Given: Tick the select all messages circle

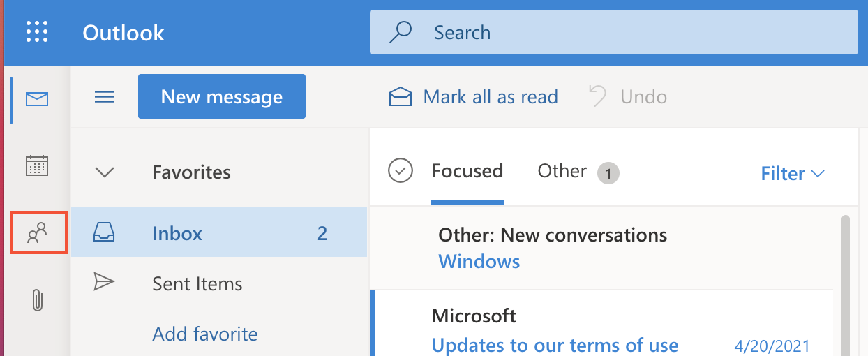Looking at the screenshot, I should click(401, 170).
